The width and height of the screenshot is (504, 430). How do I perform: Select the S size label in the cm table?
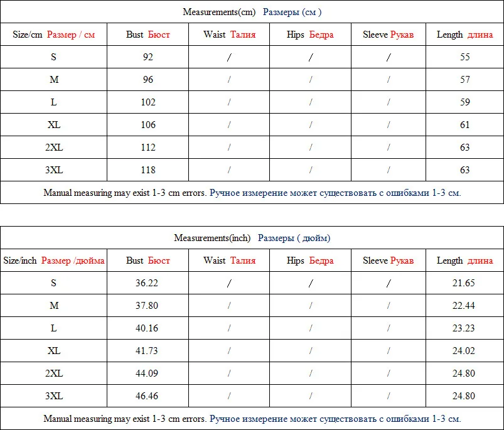coord(54,57)
